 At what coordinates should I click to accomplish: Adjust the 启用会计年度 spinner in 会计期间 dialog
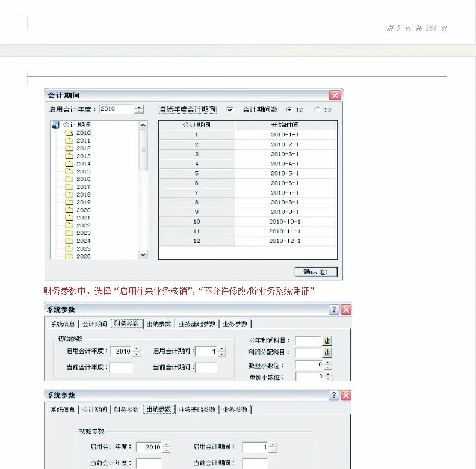tap(139, 109)
